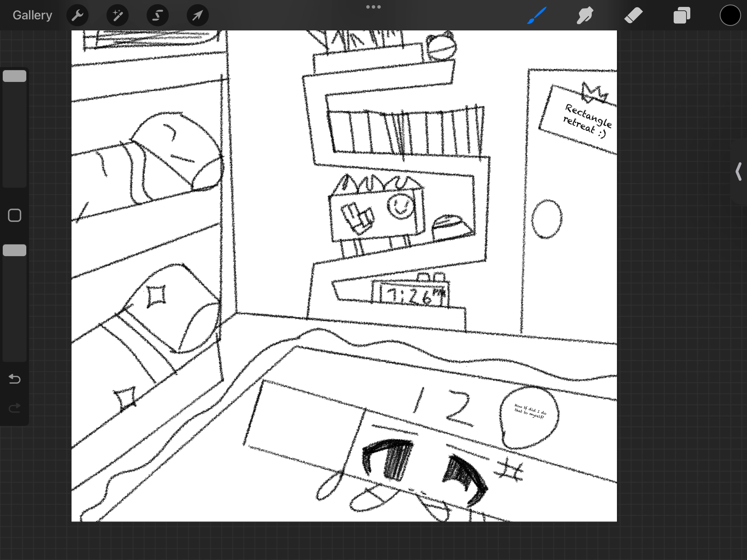Expand the right edge chevron handle
The image size is (747, 560).
(x=739, y=171)
